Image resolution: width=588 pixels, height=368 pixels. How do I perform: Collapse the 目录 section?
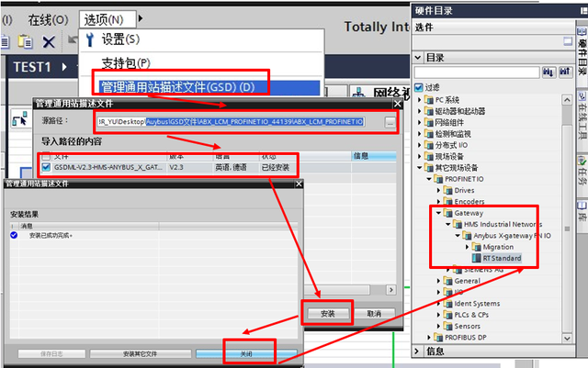(418, 58)
